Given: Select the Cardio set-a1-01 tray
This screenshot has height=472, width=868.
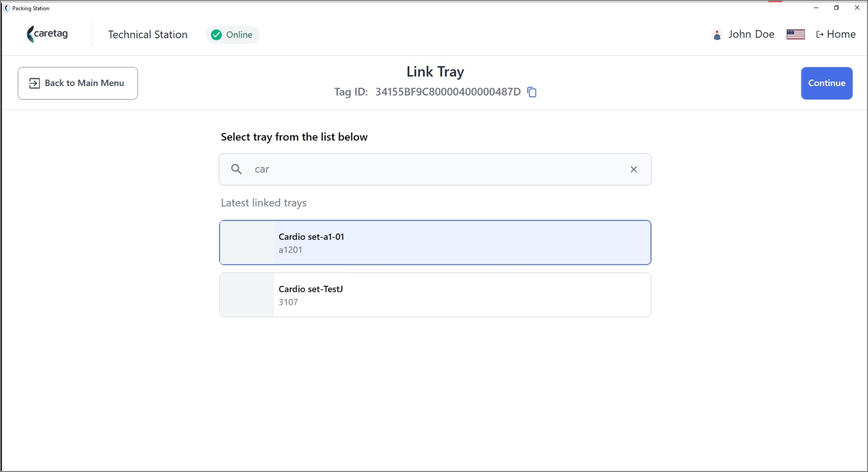Looking at the screenshot, I should tap(435, 243).
